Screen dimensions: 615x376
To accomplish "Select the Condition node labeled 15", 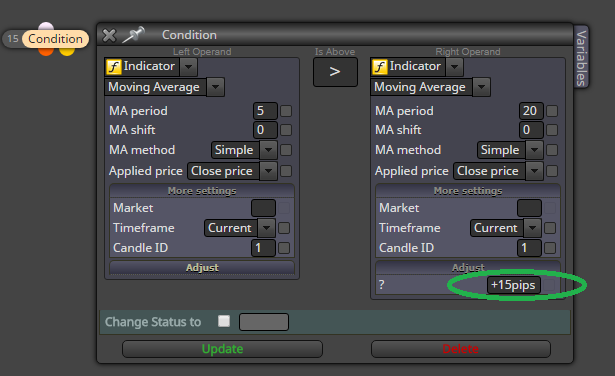I will coord(46,39).
